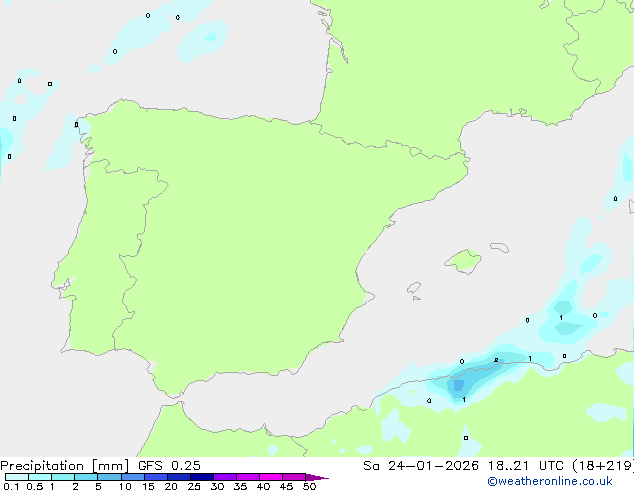Viewport: 634px width, 490px height.
Task: Click Mallorca island on the map
Action: coord(464,261)
